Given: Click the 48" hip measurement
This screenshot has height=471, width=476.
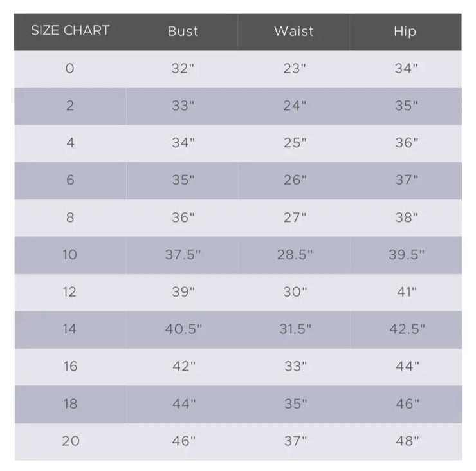Looking at the screenshot, I should (407, 441).
